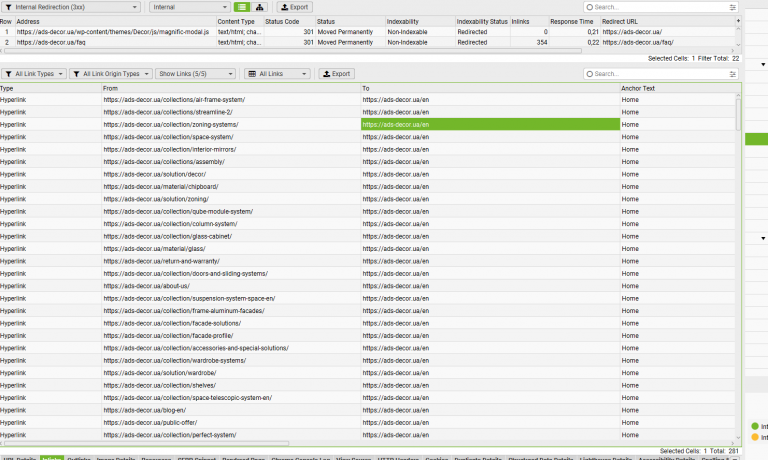Open Show Links (5/5) dropdown
This screenshot has height=460, width=768.
[195, 74]
